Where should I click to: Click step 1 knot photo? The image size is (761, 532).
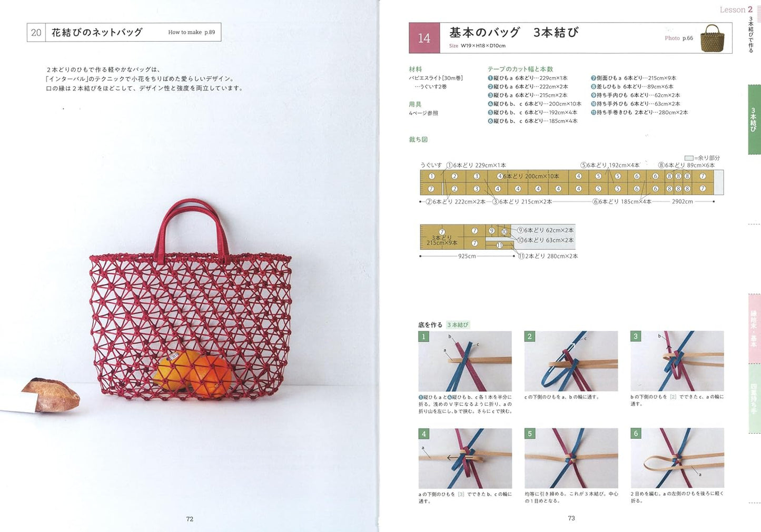click(465, 361)
